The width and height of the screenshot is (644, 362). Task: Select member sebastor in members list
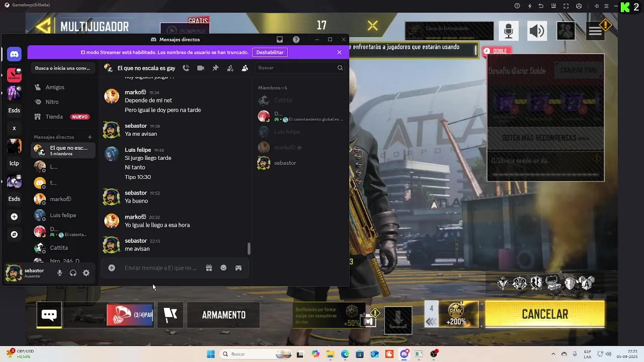300,163
